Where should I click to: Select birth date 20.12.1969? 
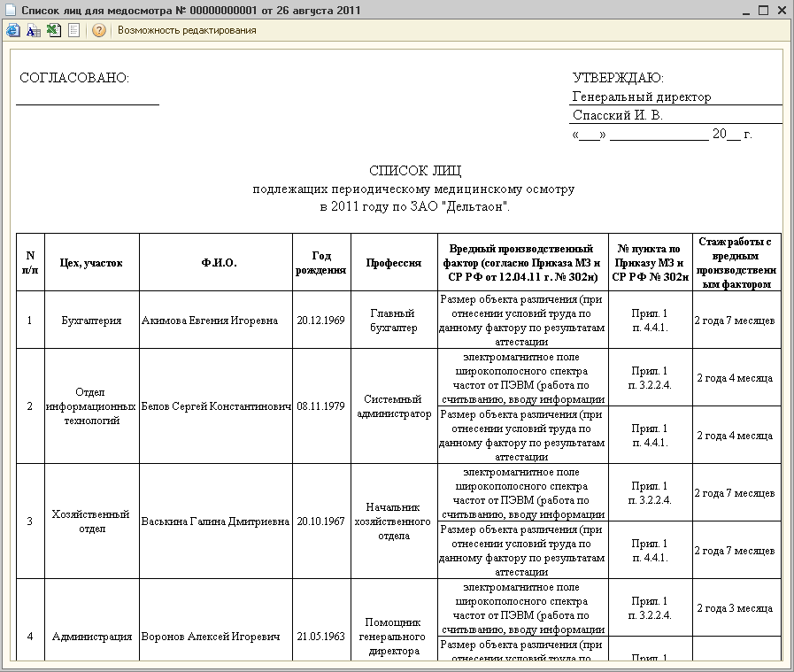(321, 320)
